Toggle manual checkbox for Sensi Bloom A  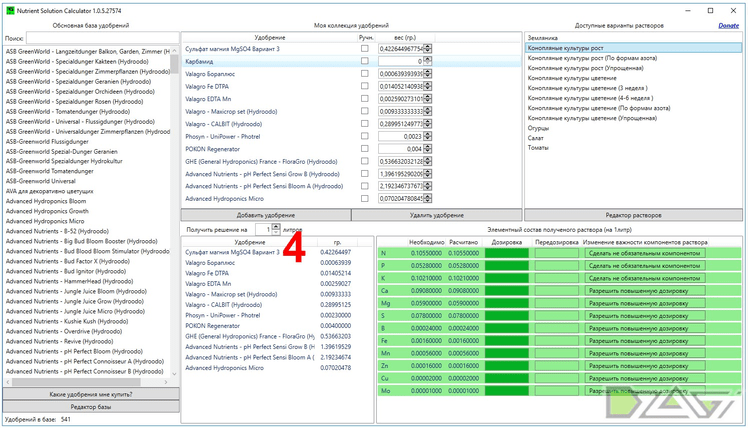pyautogui.click(x=364, y=186)
